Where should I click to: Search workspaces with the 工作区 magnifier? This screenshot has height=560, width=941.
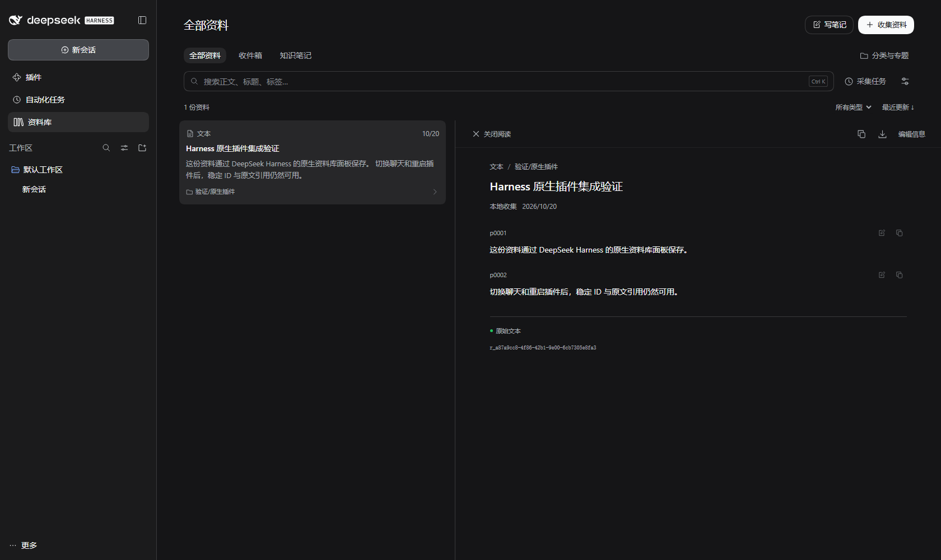click(x=106, y=148)
